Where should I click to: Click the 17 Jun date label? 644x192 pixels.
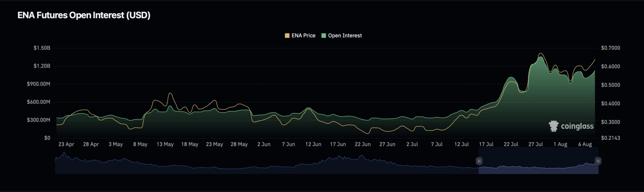338,144
